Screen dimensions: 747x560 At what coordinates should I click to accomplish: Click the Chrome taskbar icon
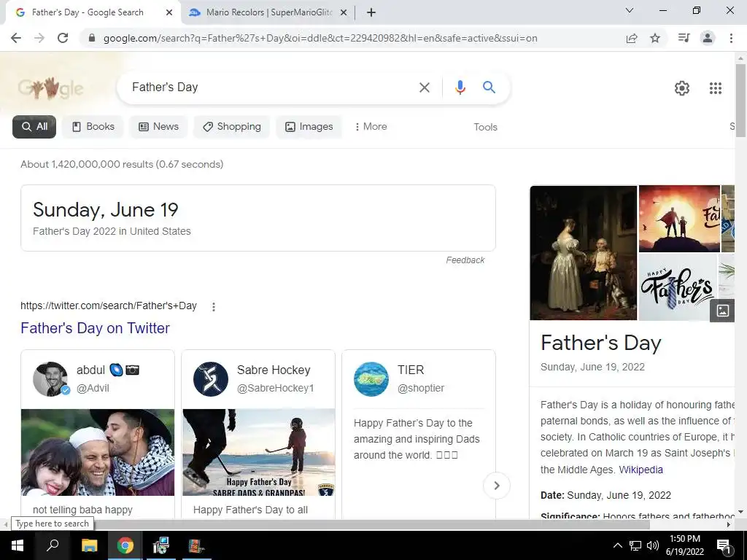[x=125, y=545]
